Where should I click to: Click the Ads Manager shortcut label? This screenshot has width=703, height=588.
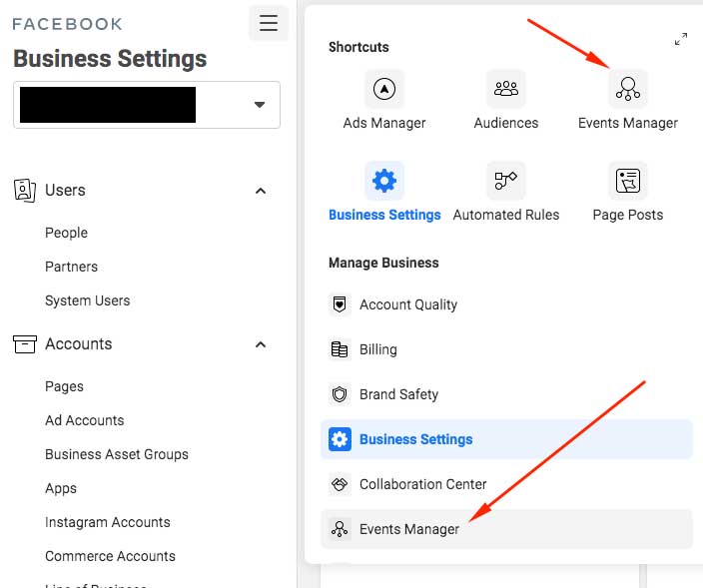tap(384, 123)
